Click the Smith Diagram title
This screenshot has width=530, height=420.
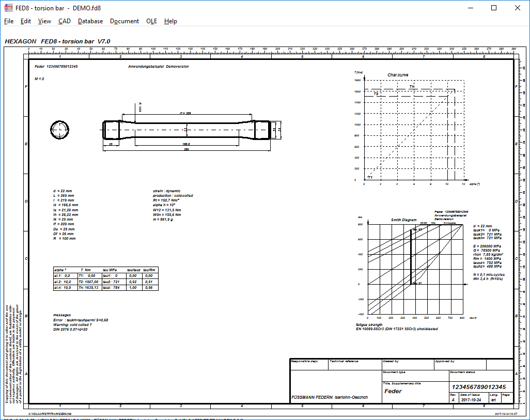tap(403, 220)
